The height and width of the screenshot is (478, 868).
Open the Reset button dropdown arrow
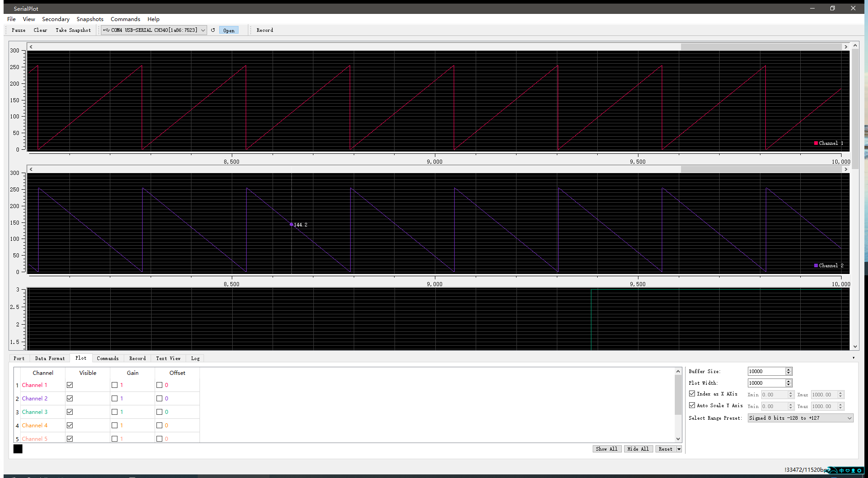point(679,449)
